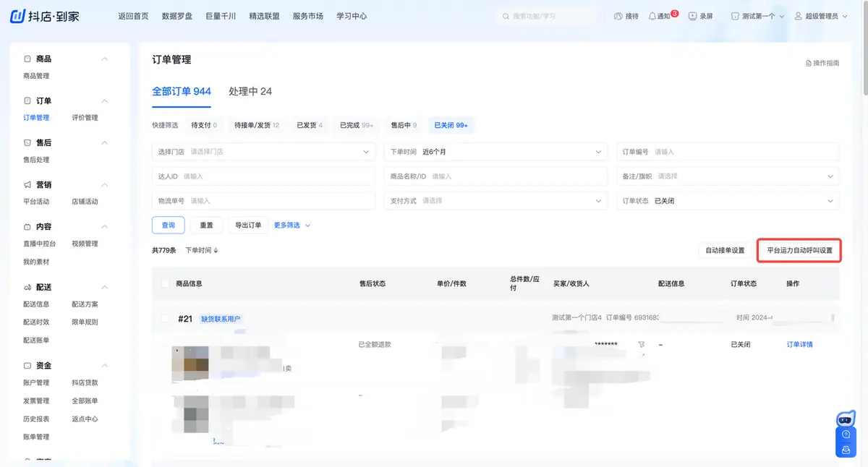
Task: Collapse the 商品 sidebar section
Action: [104, 59]
